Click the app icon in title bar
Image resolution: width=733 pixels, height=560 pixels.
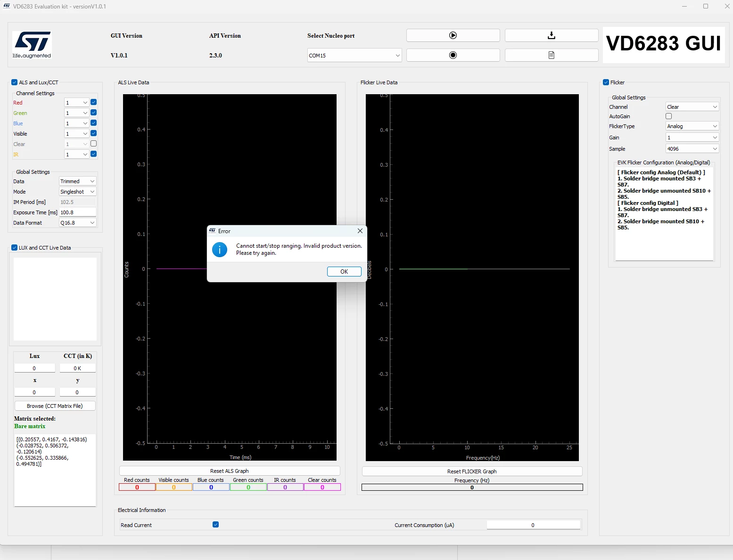click(x=7, y=6)
